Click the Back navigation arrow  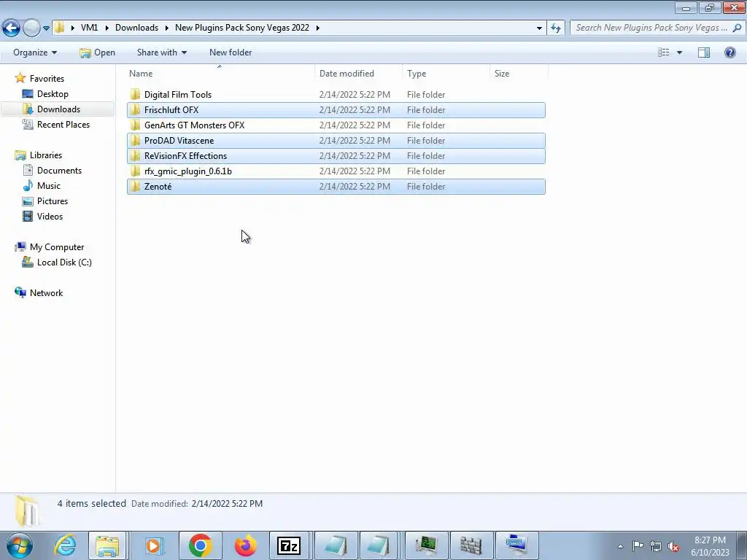pos(12,28)
